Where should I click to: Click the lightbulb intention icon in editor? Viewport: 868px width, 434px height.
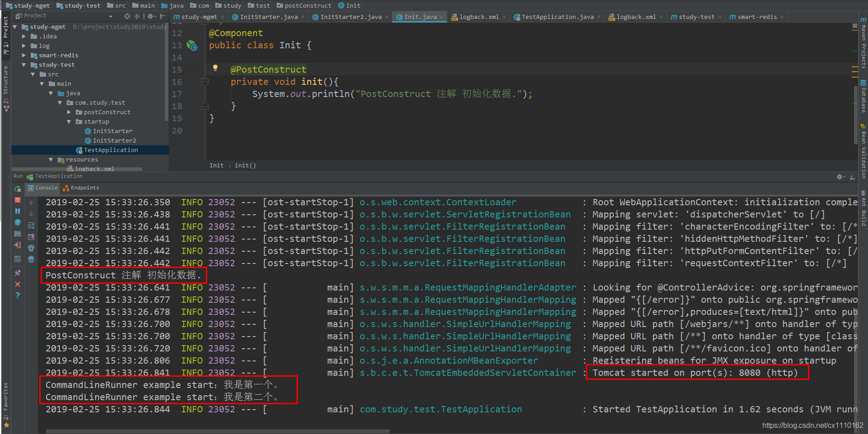coord(215,68)
